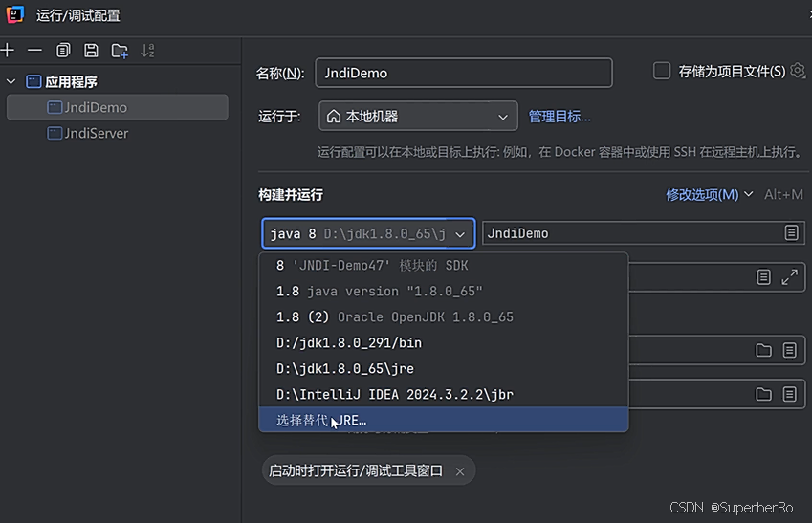Expand the program arguments field
Image resolution: width=812 pixels, height=523 pixels.
click(x=790, y=277)
